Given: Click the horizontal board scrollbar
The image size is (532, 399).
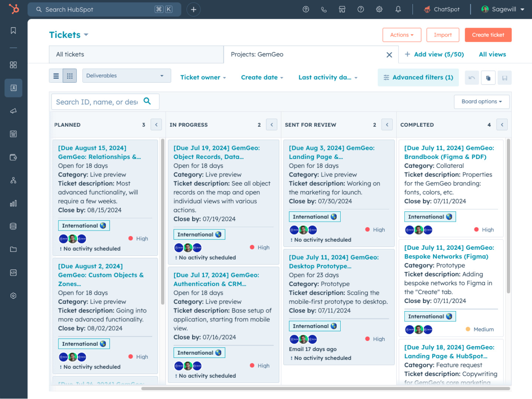Looking at the screenshot, I should 325,388.
